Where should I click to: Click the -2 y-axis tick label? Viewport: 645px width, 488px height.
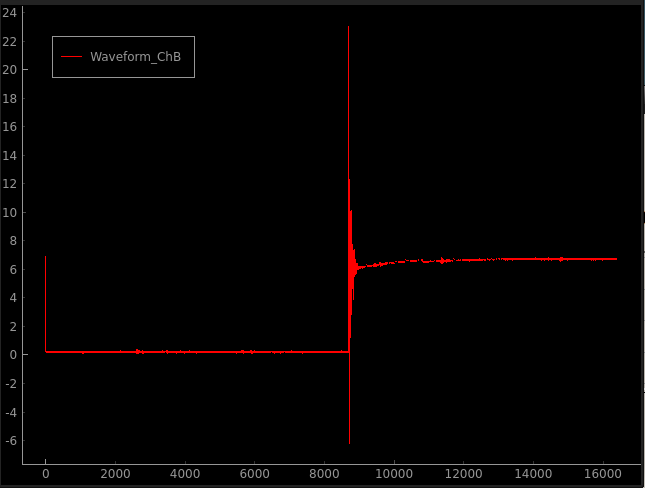tap(9, 384)
